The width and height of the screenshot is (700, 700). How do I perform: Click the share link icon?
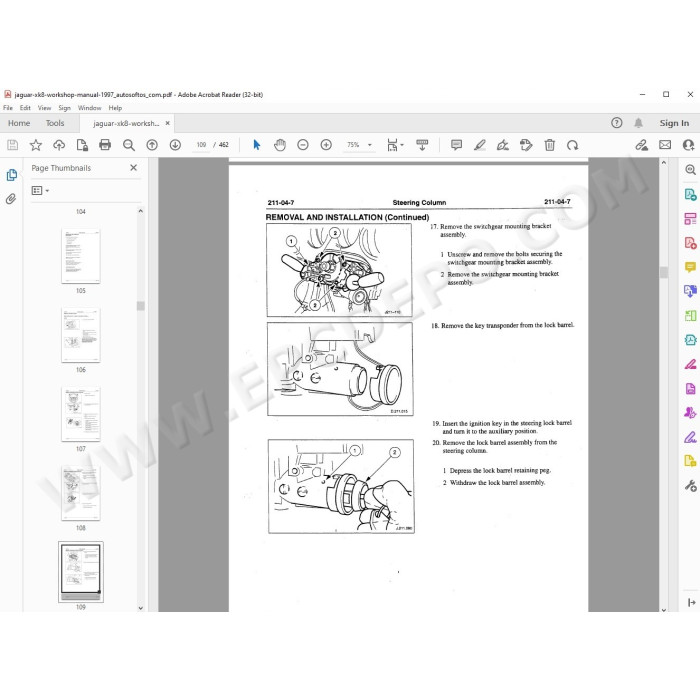click(642, 145)
